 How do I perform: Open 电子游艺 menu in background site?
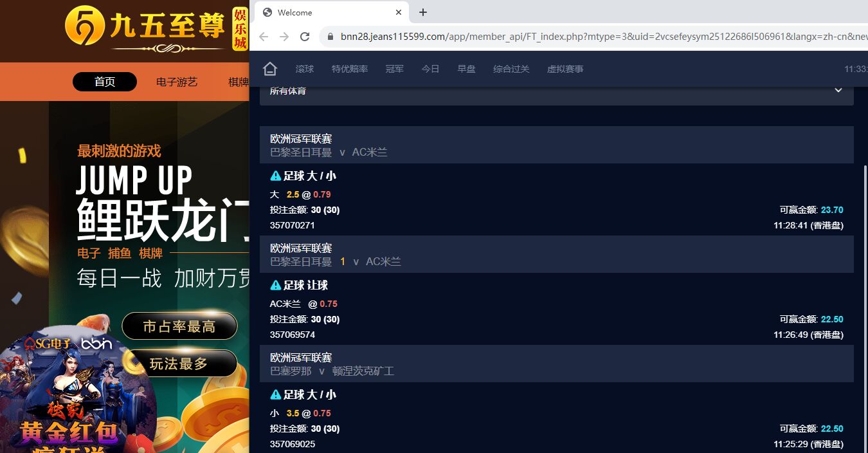177,82
